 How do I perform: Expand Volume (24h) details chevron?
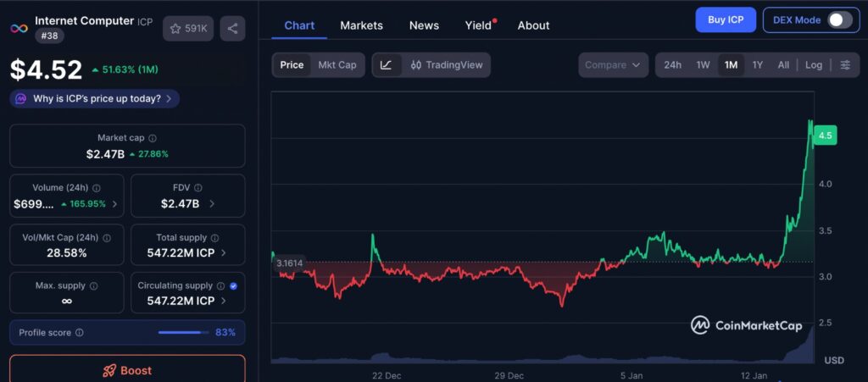click(114, 204)
